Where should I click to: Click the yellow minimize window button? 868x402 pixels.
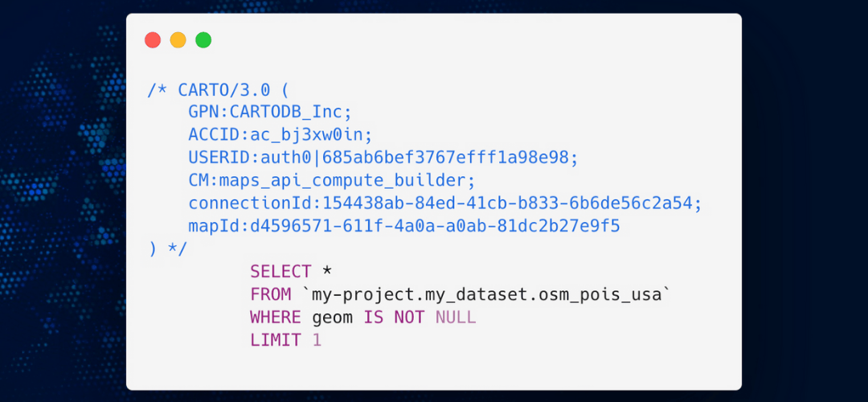pyautogui.click(x=178, y=40)
